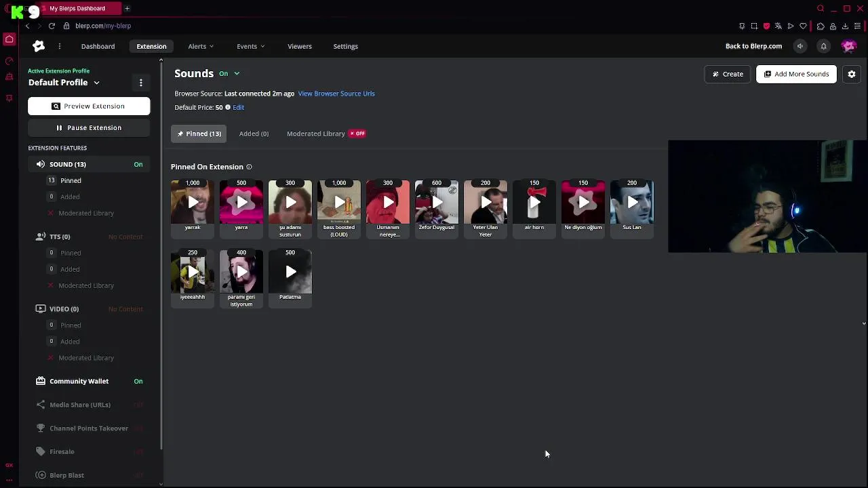Edit the Default Price

pyautogui.click(x=239, y=107)
